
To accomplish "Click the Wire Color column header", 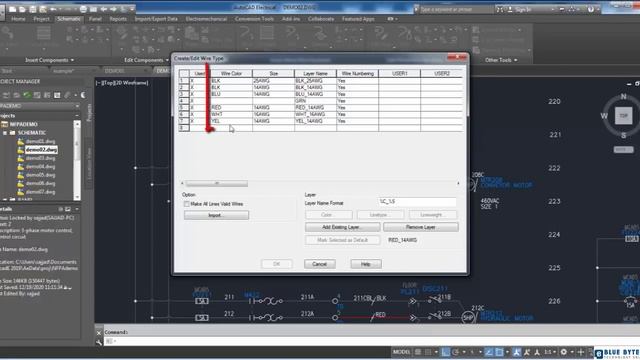I will (x=231, y=73).
